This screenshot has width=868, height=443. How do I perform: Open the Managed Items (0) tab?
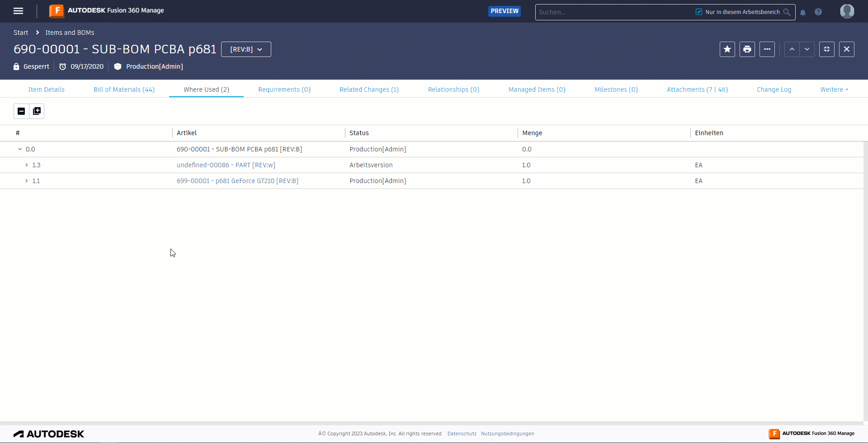[x=537, y=90]
